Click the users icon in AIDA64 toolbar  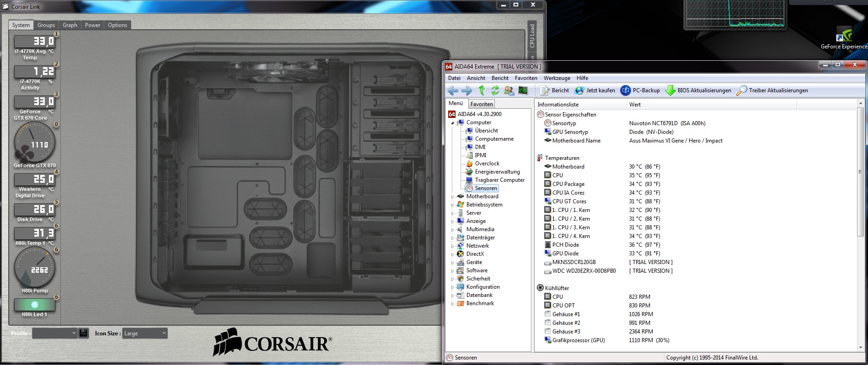coord(509,90)
